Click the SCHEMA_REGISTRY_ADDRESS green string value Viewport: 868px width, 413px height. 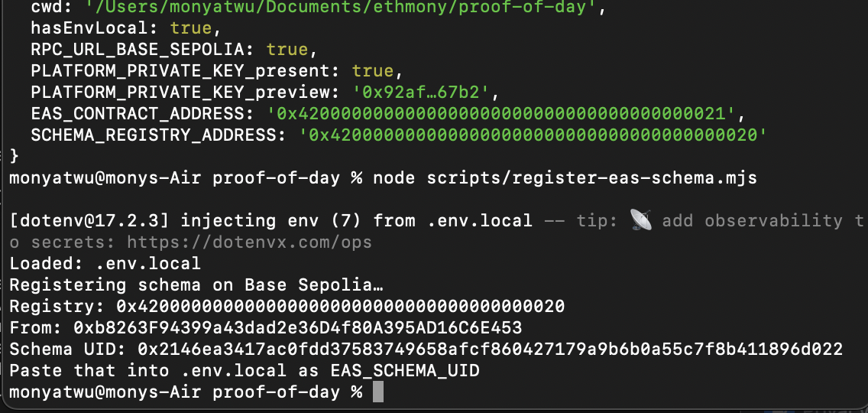(x=533, y=135)
